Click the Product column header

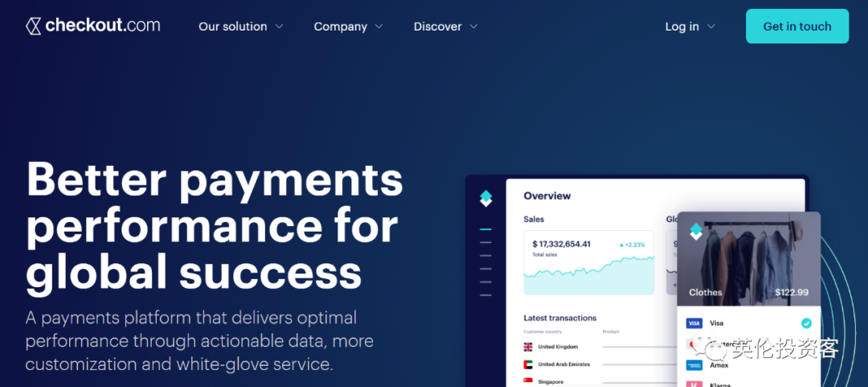[611, 332]
